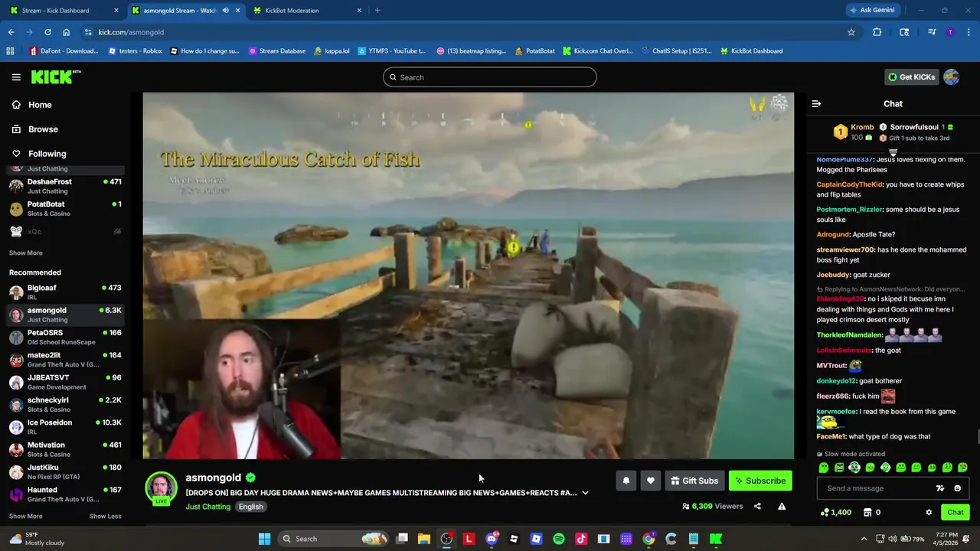
Task: Open File Explorer from taskbar
Action: point(423,539)
